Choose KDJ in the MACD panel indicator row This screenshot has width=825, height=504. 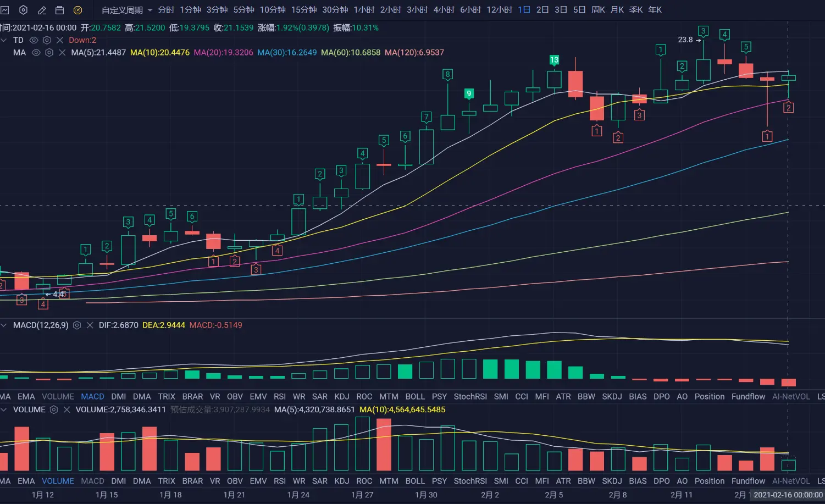(x=342, y=397)
